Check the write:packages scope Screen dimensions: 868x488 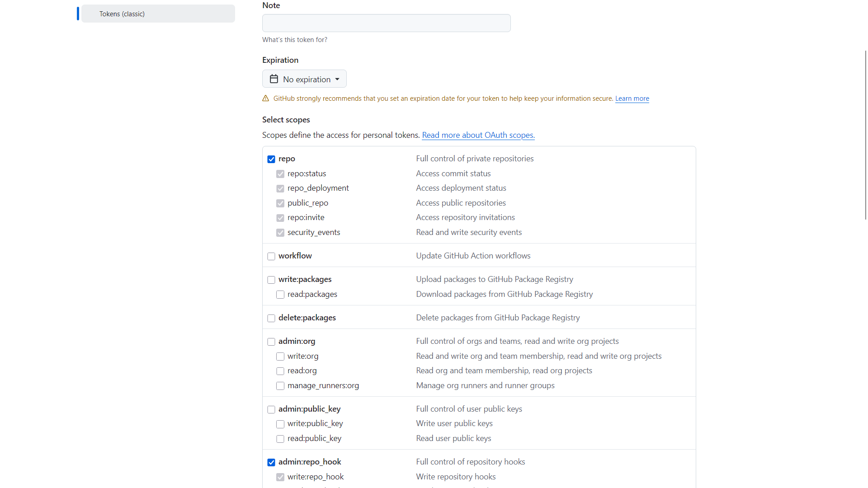click(x=271, y=280)
